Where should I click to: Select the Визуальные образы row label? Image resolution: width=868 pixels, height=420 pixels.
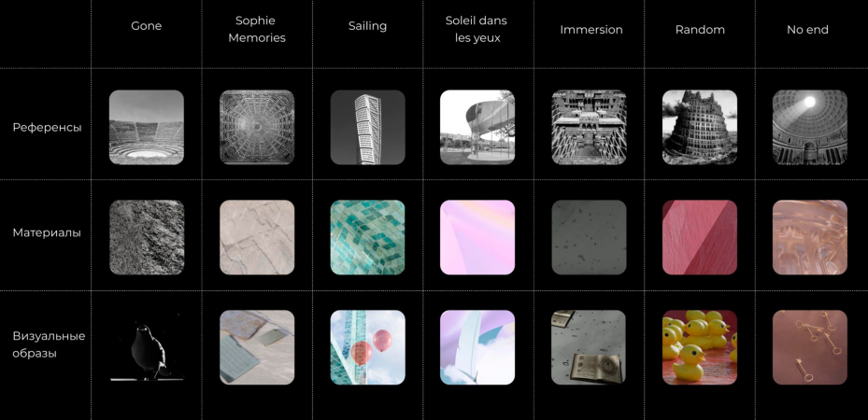click(x=49, y=344)
